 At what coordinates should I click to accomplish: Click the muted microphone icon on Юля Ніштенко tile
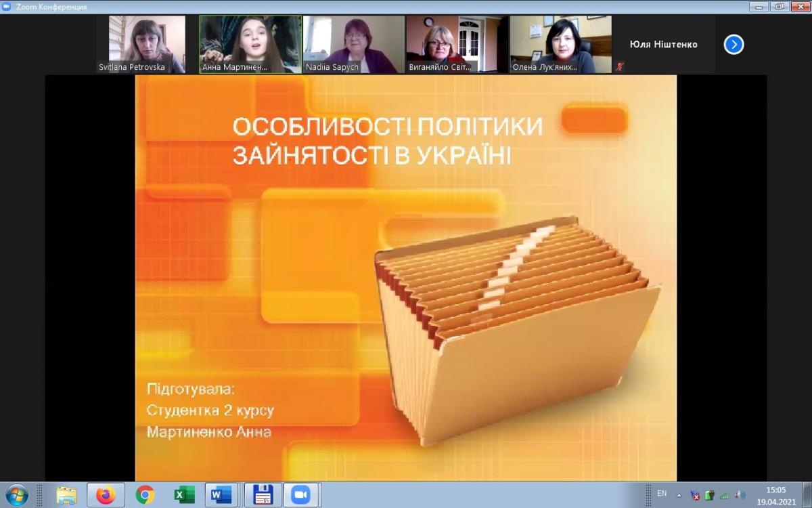pyautogui.click(x=621, y=66)
